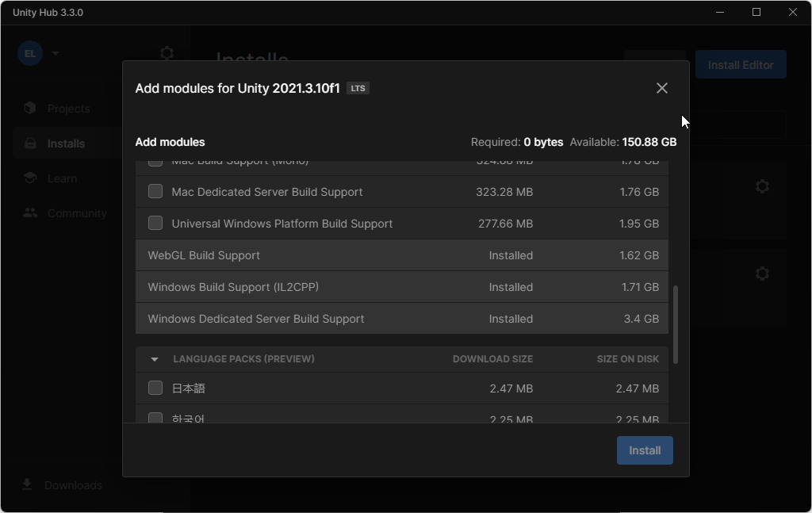Select Installs in the sidebar

67,143
